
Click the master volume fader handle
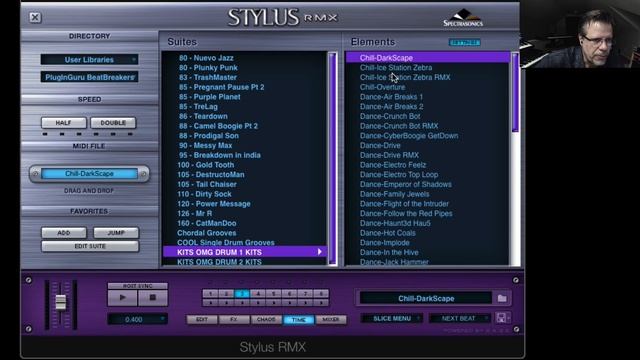(61, 302)
